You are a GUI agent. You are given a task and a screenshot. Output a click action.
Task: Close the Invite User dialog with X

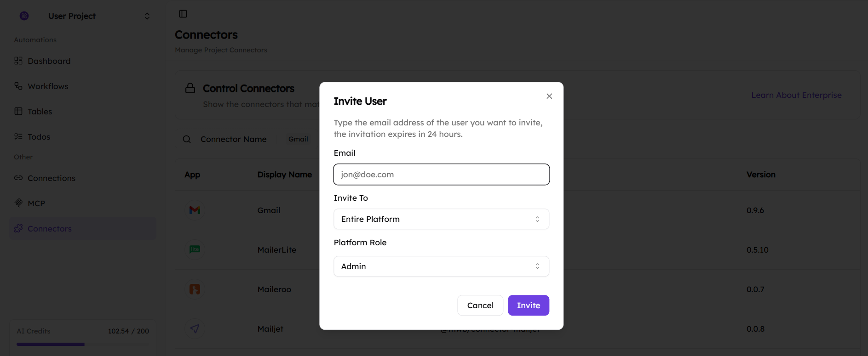pyautogui.click(x=549, y=96)
